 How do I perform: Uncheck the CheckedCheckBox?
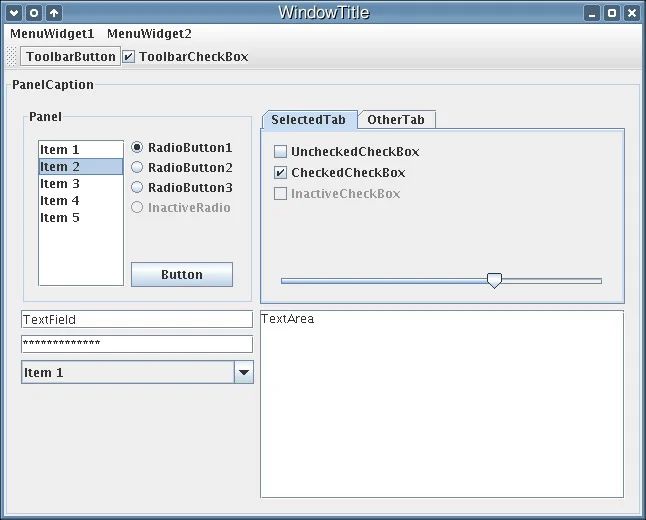coord(339,173)
